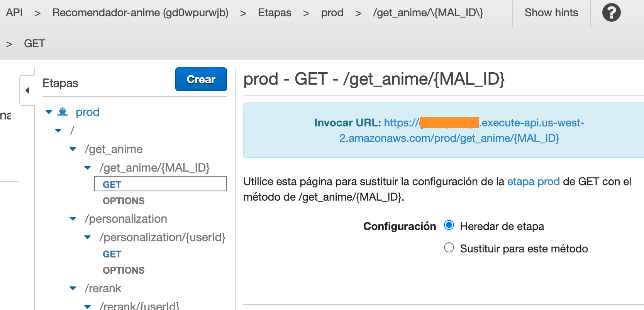The width and height of the screenshot is (644, 310).
Task: Open Recomendador-anime breadcrumb item
Action: point(140,13)
